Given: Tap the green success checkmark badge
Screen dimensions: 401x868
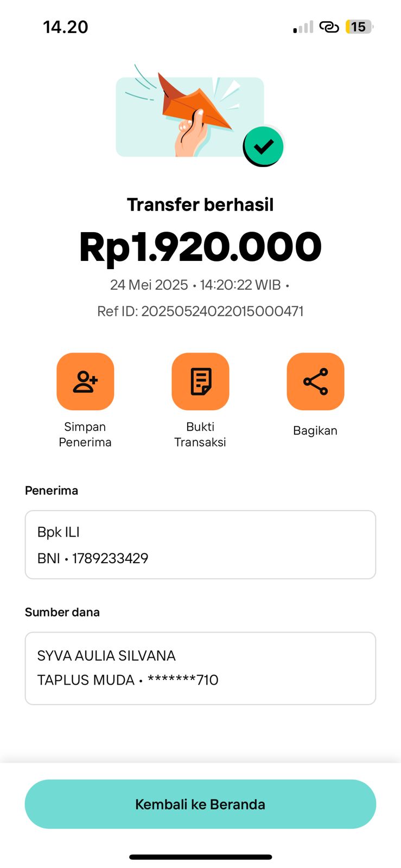Looking at the screenshot, I should 263,146.
